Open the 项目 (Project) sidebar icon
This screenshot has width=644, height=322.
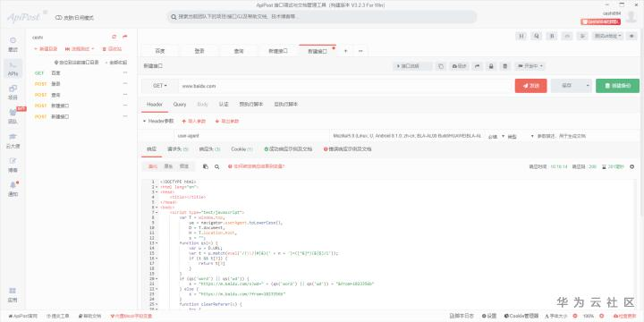[13, 92]
